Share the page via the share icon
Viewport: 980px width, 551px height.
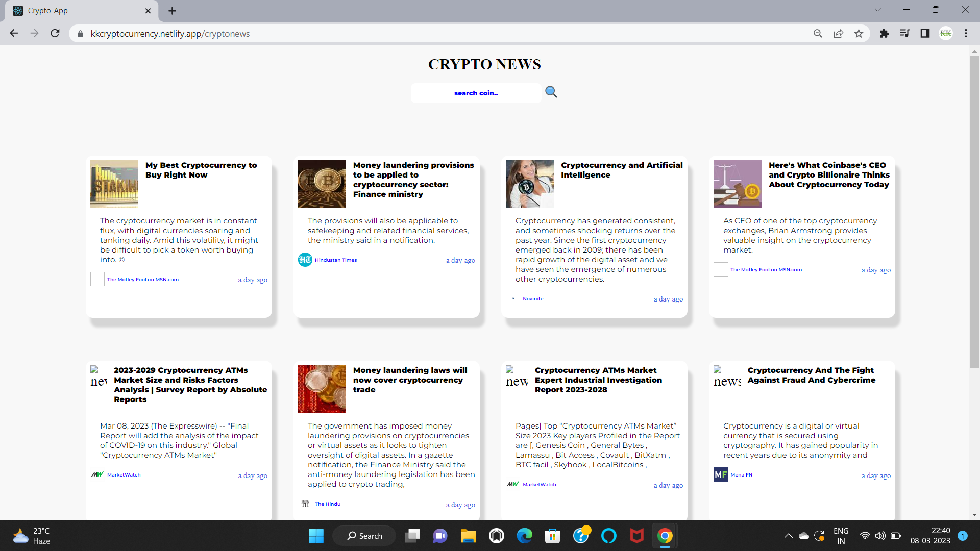point(839,33)
